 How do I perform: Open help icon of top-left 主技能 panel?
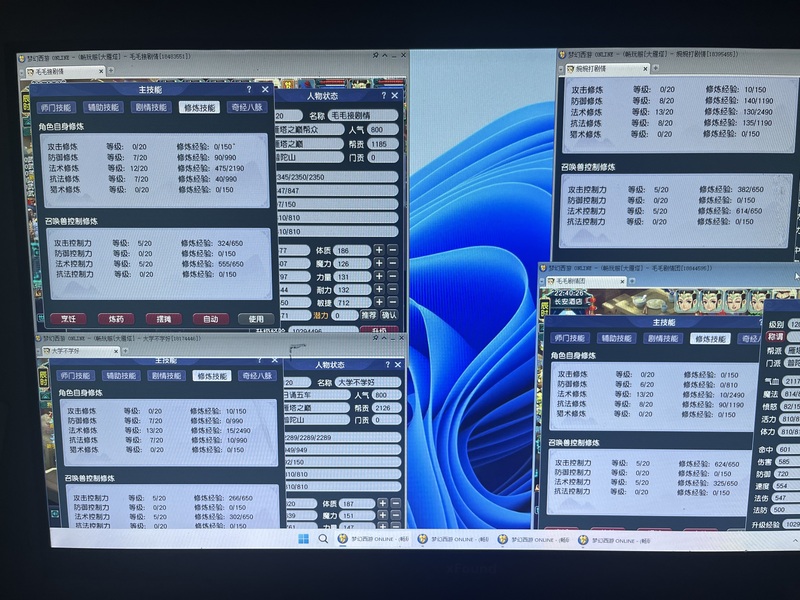click(x=249, y=90)
